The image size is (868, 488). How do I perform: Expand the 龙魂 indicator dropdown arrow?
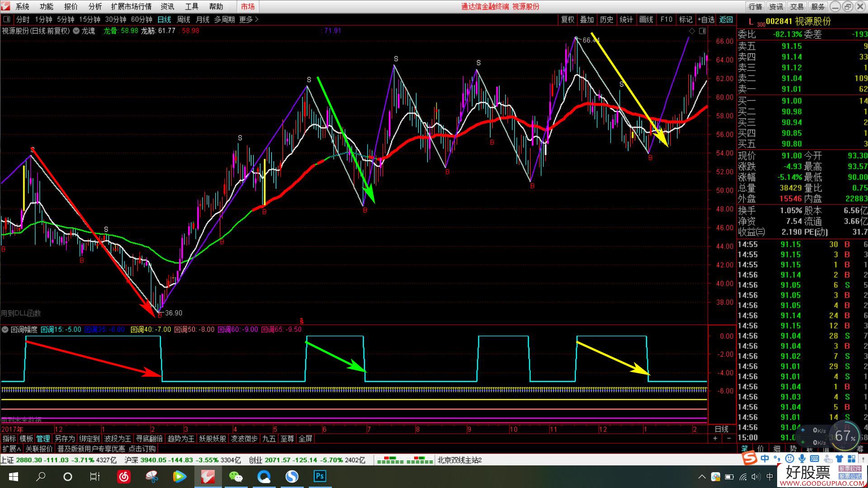coord(76,31)
